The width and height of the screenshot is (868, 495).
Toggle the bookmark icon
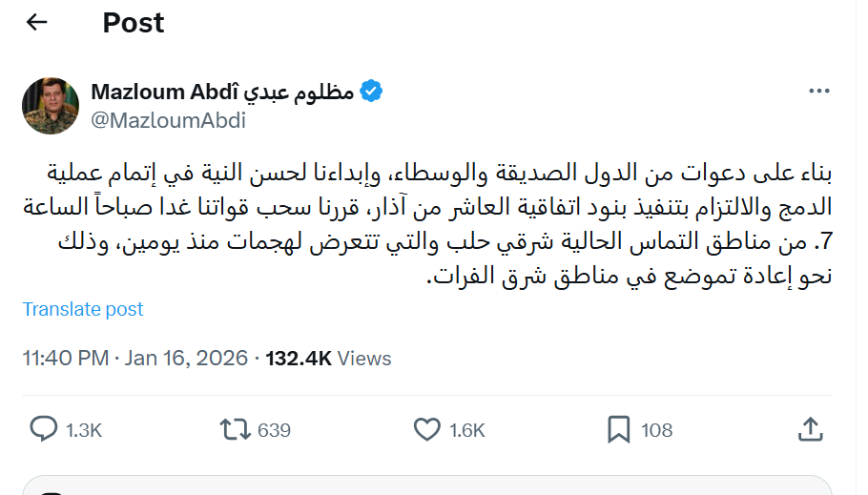coord(618,430)
